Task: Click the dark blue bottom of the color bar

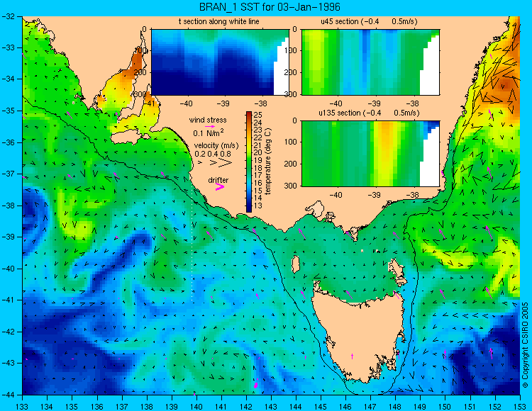Action: coord(249,208)
